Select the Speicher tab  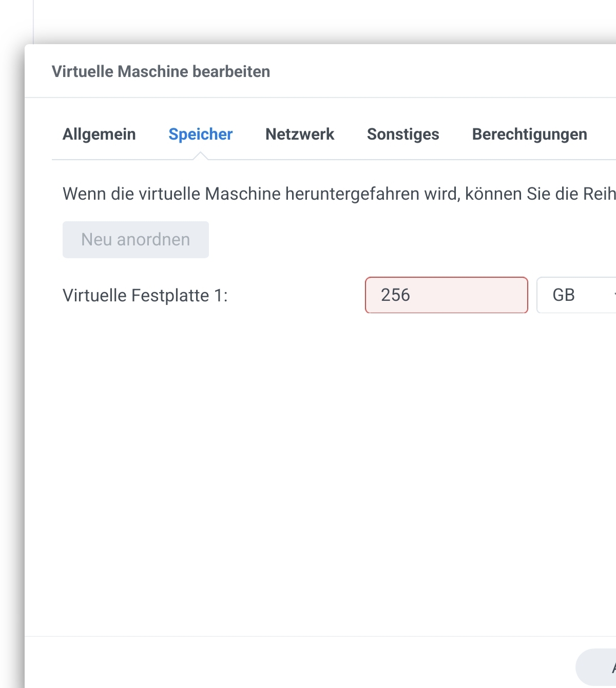[200, 135]
